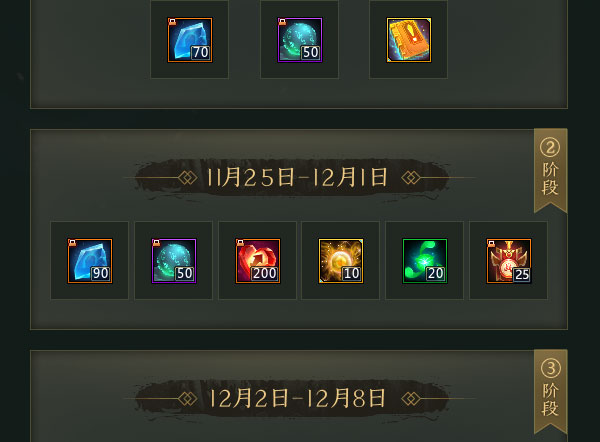Select the red armor badge with quantity 25
Image resolution: width=600 pixels, height=442 pixels.
tap(509, 261)
